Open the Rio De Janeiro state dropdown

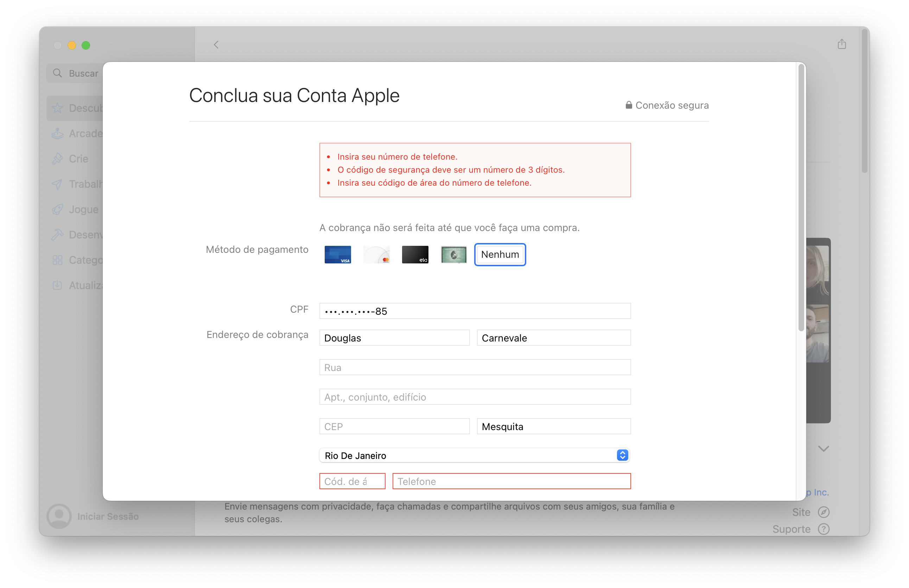474,455
